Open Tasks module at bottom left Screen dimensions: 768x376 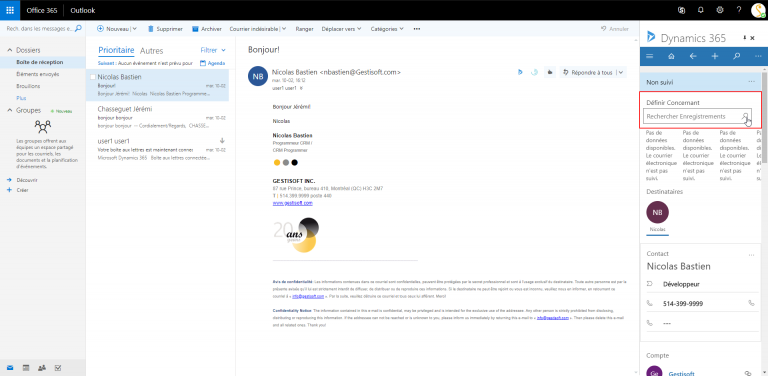pyautogui.click(x=58, y=368)
